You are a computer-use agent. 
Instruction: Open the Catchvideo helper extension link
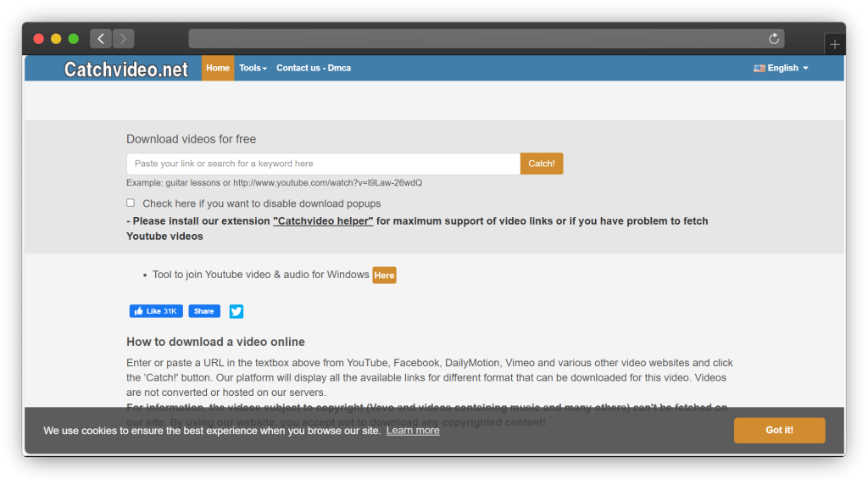[323, 221]
